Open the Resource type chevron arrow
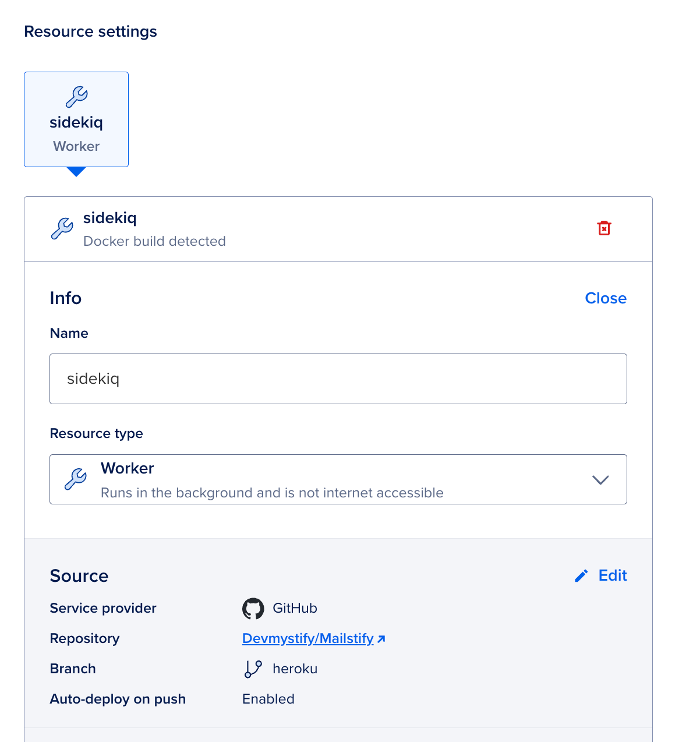Screen dimensions: 700x742 pos(600,479)
